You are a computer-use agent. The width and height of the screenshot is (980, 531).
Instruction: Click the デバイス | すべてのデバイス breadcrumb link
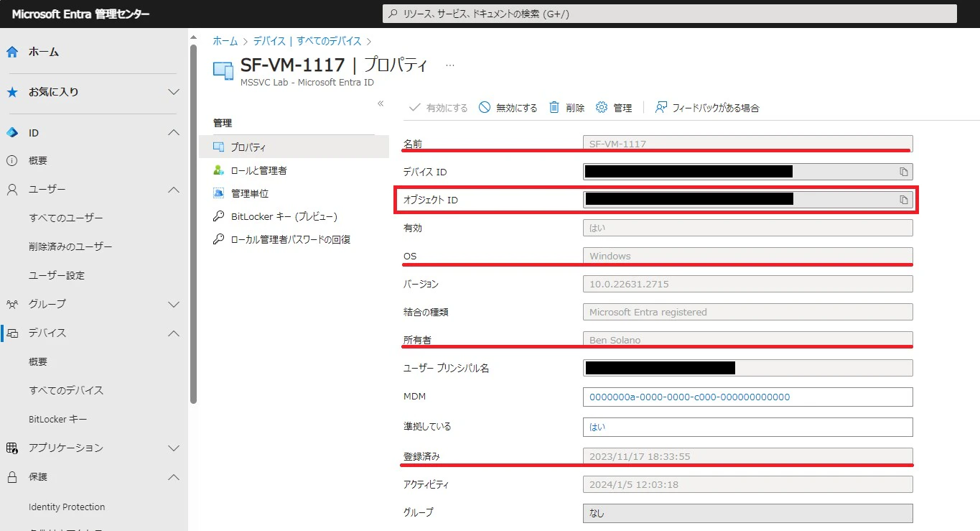[x=307, y=42]
